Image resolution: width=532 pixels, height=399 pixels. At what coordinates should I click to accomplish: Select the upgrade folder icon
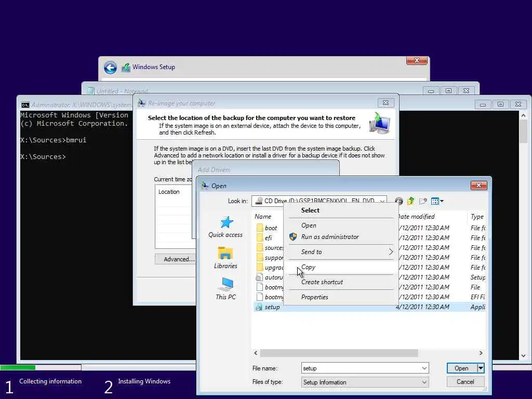pyautogui.click(x=260, y=267)
